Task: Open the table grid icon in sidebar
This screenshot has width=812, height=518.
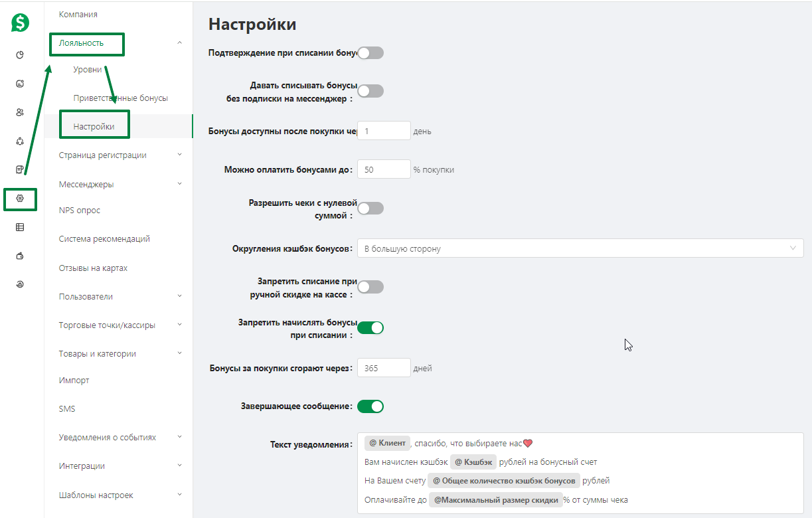Action: pos(20,227)
